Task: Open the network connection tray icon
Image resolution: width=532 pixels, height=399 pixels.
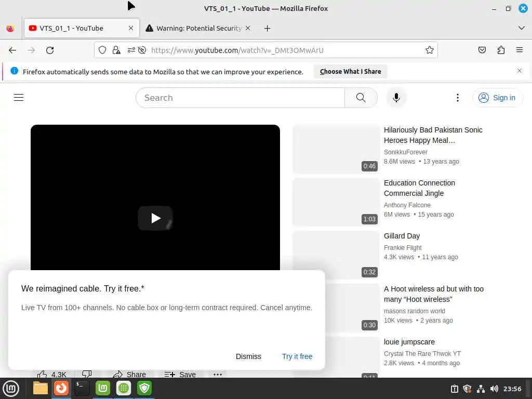Action: (481, 389)
